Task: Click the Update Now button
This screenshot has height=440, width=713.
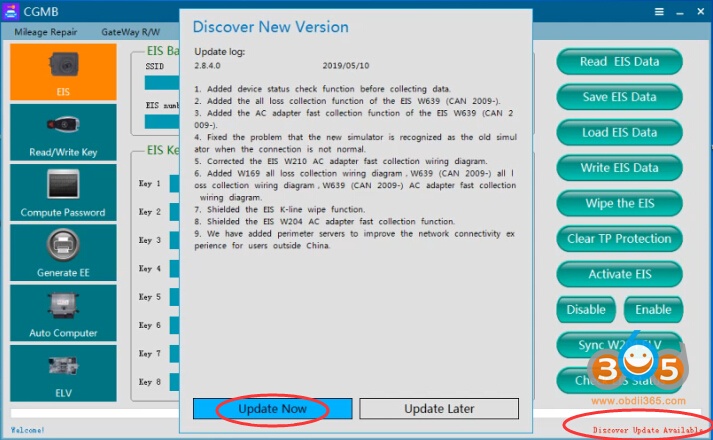Action: click(272, 409)
